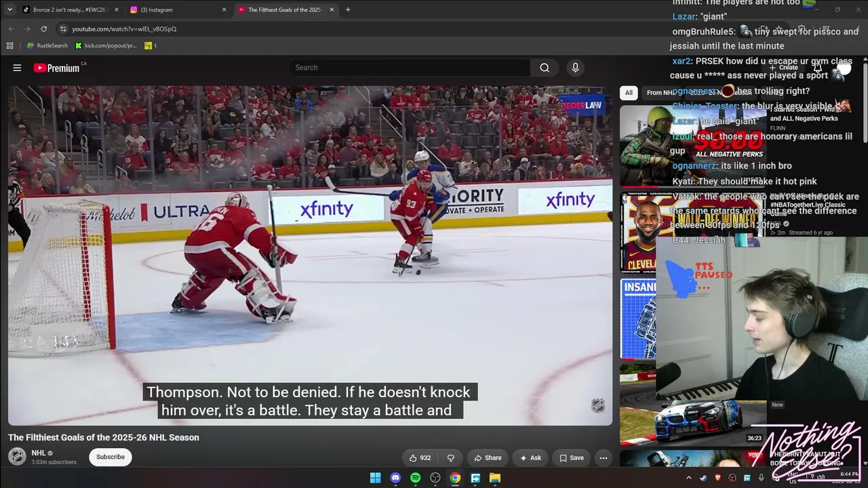Open the NHL channel avatar
Image resolution: width=868 pixels, height=488 pixels.
click(x=17, y=456)
